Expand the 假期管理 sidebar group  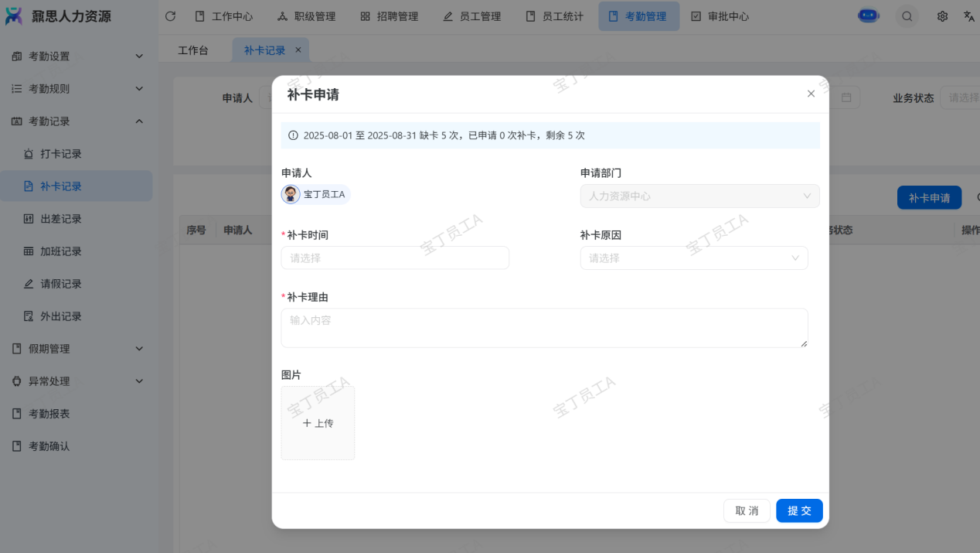coord(77,349)
